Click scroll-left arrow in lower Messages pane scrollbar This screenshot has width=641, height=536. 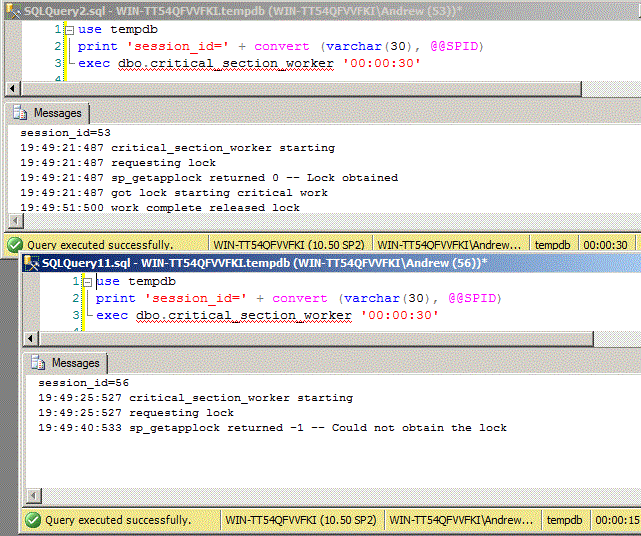point(30,496)
